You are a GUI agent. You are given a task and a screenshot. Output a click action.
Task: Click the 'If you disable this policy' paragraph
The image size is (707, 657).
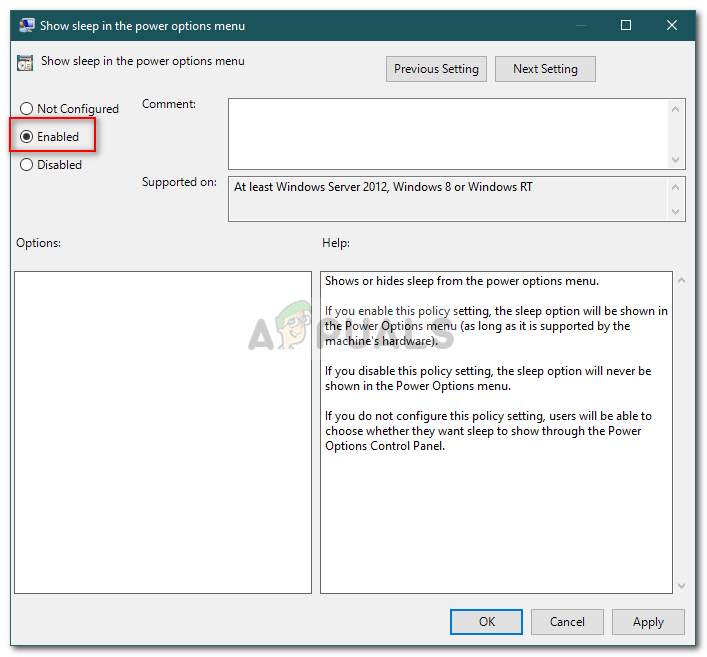[x=488, y=378]
